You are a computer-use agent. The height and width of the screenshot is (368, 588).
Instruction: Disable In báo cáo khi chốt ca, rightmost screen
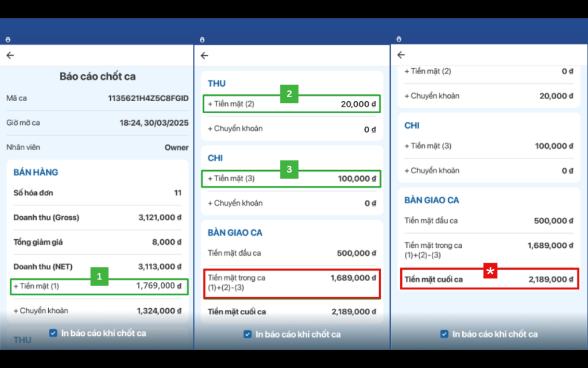coord(444,334)
